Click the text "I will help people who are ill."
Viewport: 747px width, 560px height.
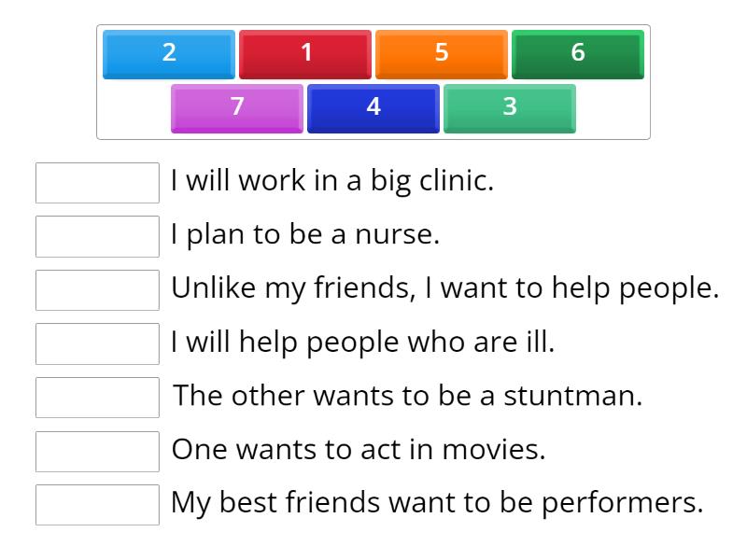click(x=362, y=343)
